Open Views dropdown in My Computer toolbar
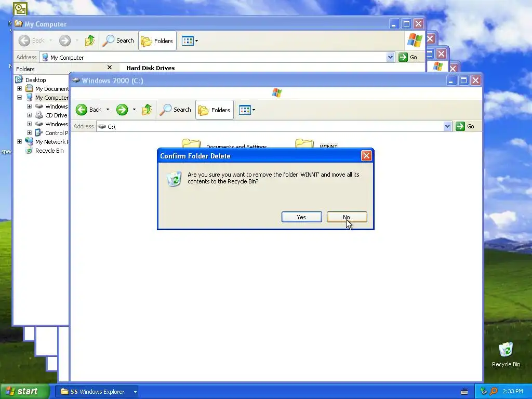Screen dimensions: 532x399 click(x=190, y=41)
